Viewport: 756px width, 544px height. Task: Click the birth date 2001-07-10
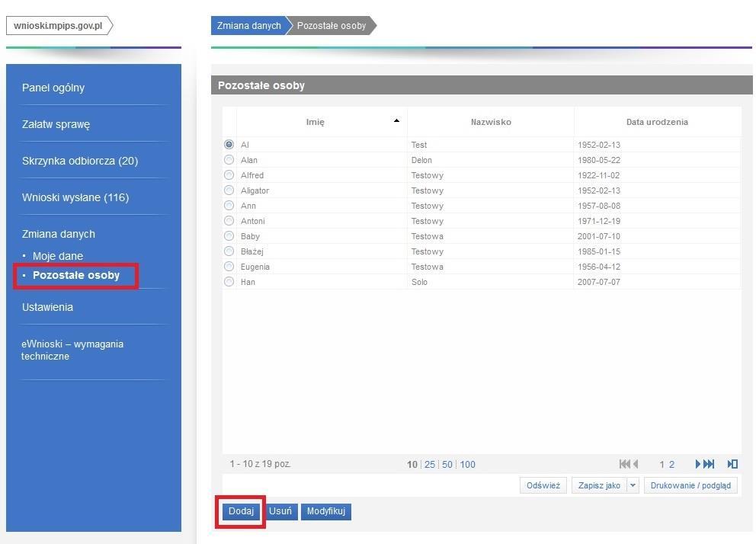[599, 236]
